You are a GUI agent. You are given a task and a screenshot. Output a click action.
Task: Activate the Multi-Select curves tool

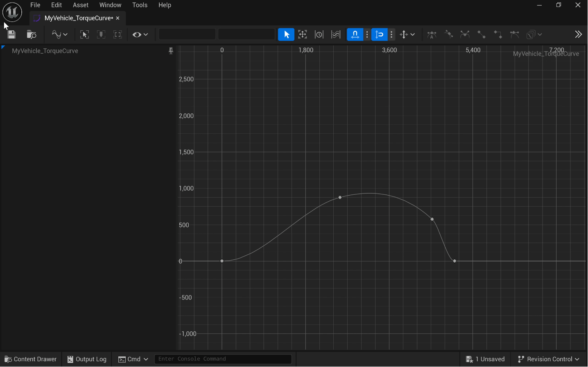pyautogui.click(x=336, y=35)
